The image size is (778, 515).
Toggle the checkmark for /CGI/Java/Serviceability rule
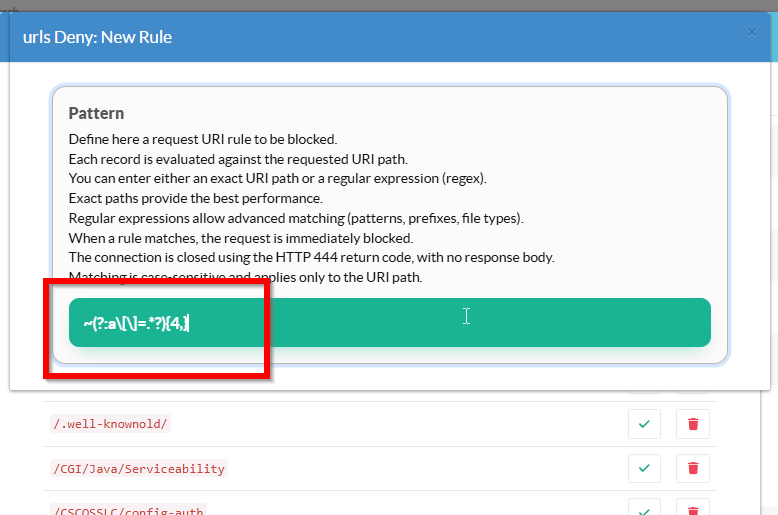click(644, 468)
